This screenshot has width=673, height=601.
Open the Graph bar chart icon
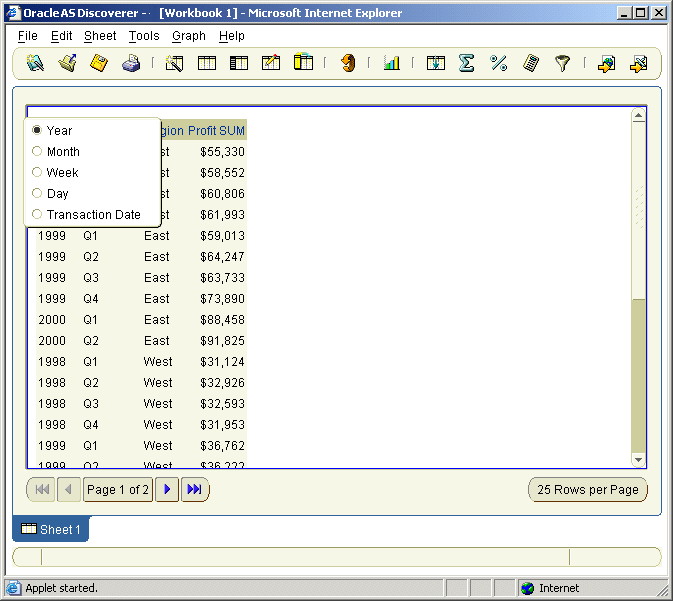point(391,64)
